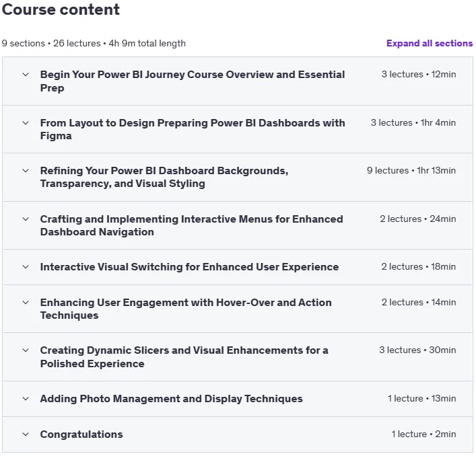Click '3 lectures • 30min' text

417,350
